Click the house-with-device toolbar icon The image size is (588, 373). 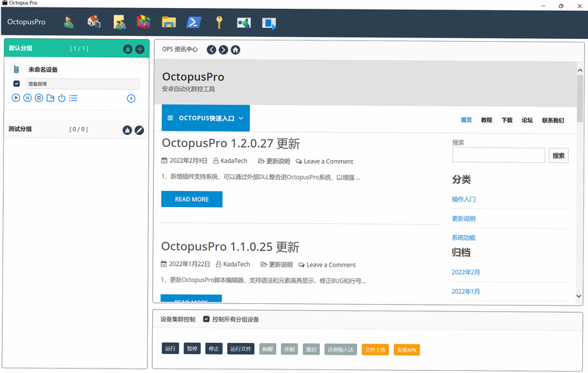pyautogui.click(x=94, y=22)
